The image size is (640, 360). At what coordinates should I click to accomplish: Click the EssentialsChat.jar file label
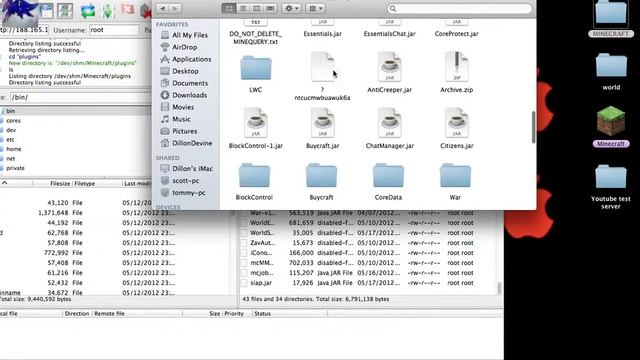click(389, 34)
